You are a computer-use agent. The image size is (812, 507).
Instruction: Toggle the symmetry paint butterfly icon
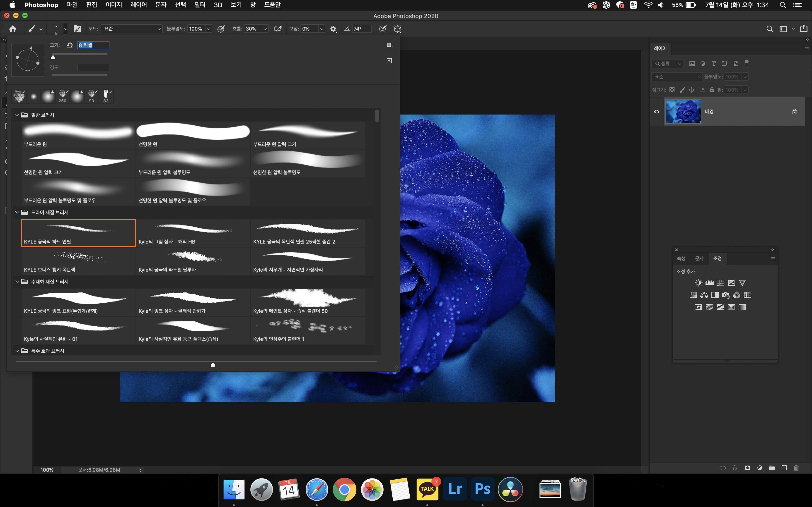pos(397,29)
